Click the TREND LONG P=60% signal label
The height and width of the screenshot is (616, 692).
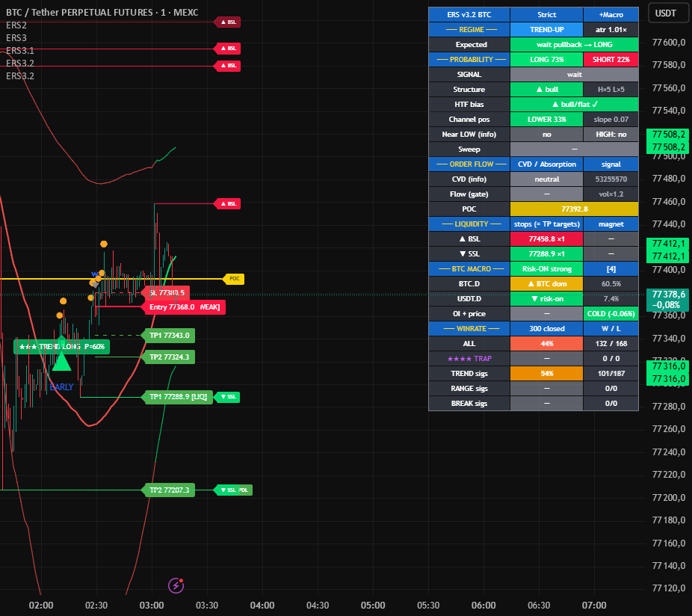coord(62,347)
